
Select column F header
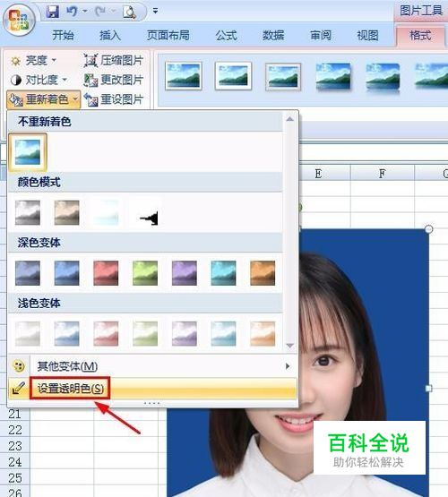click(x=383, y=174)
